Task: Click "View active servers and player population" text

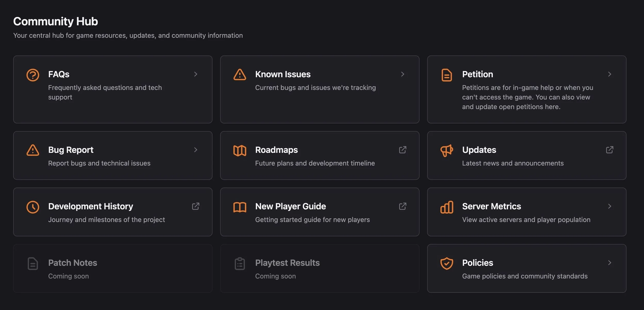Action: (526, 219)
